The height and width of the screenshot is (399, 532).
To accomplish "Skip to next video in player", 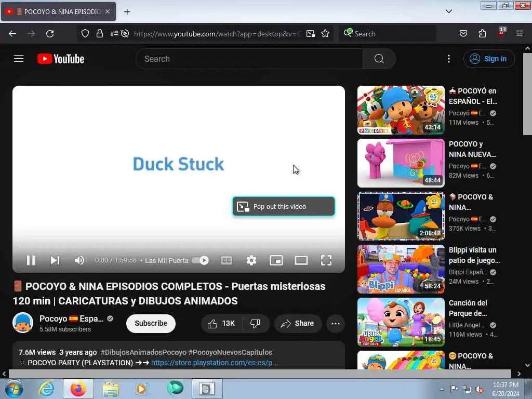I will 55,260.
